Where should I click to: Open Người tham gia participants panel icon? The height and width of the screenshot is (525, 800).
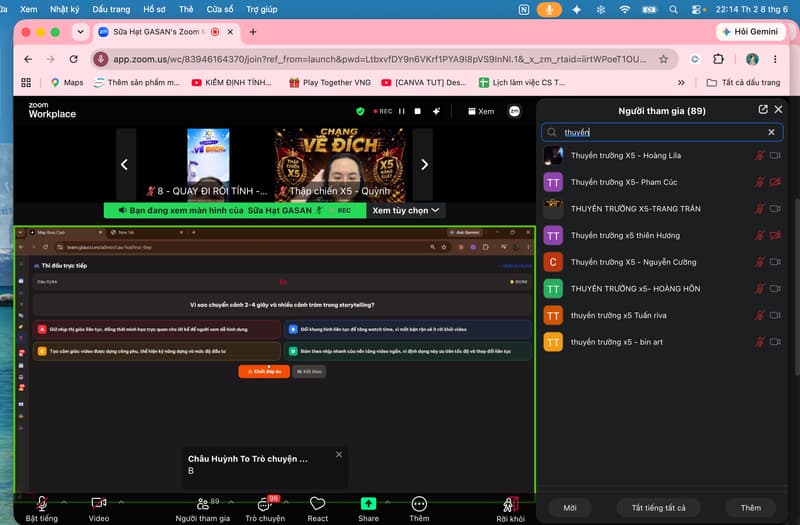pos(203,504)
